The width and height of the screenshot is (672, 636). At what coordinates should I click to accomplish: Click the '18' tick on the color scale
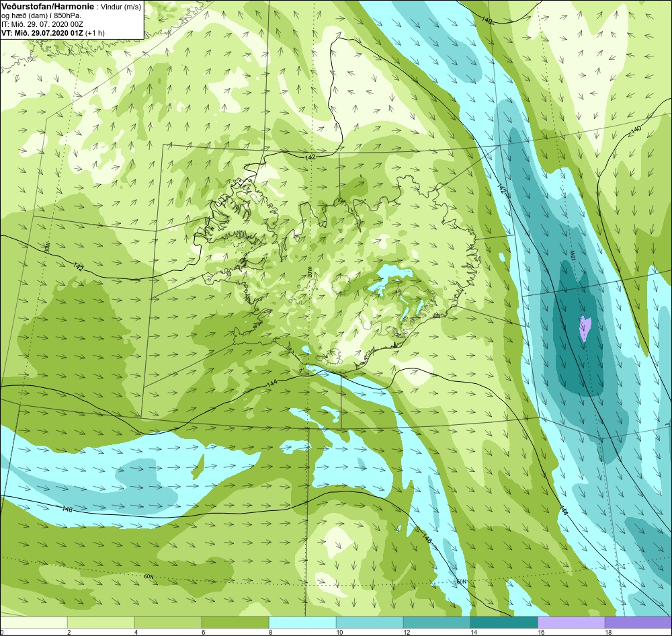coord(607,632)
